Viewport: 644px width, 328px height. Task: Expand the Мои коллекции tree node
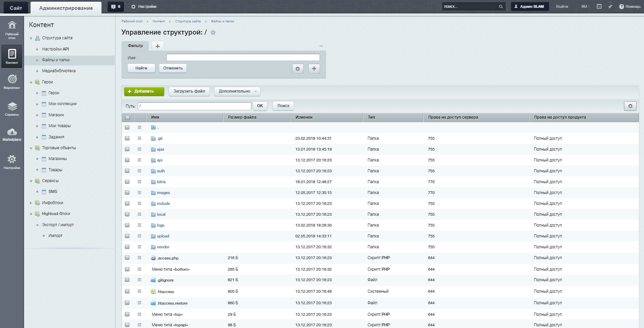point(37,104)
